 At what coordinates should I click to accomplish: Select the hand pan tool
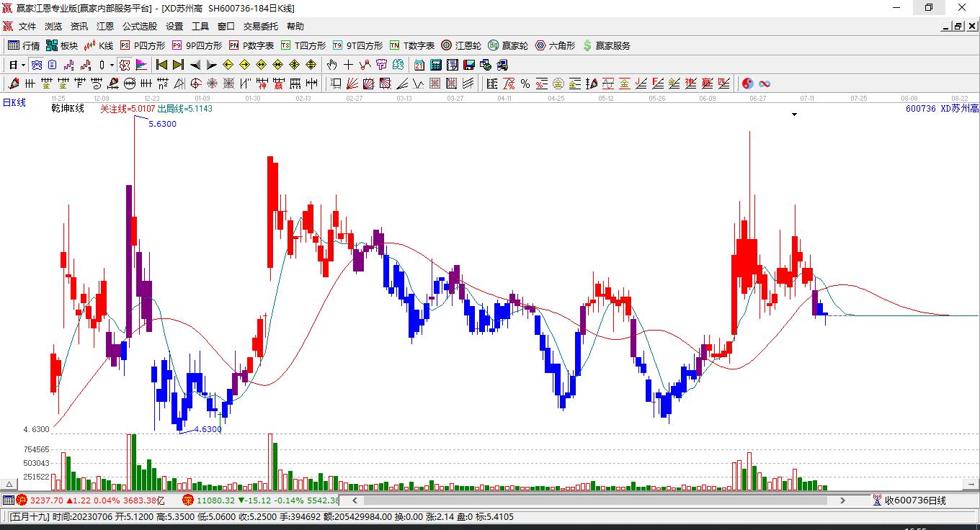pos(331,65)
